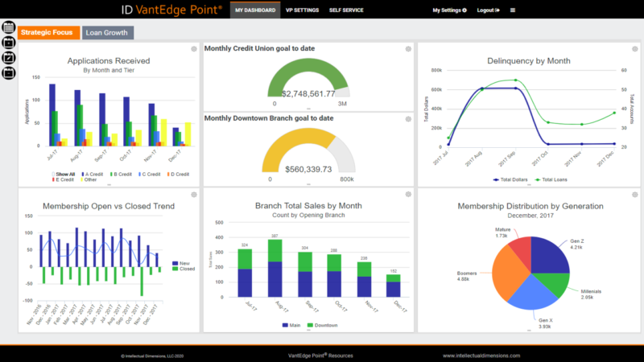Click the By Month and Tier subtitle
Screen dimensions: 644x362
[x=109, y=70]
